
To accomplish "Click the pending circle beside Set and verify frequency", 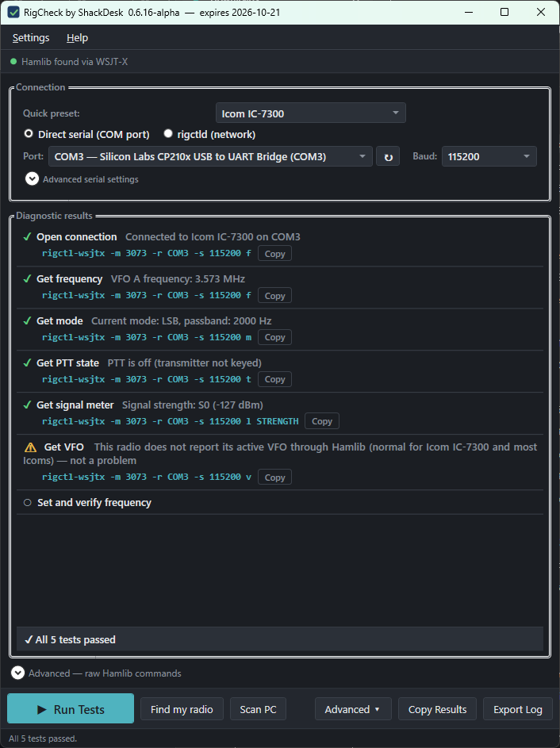I will 28,502.
